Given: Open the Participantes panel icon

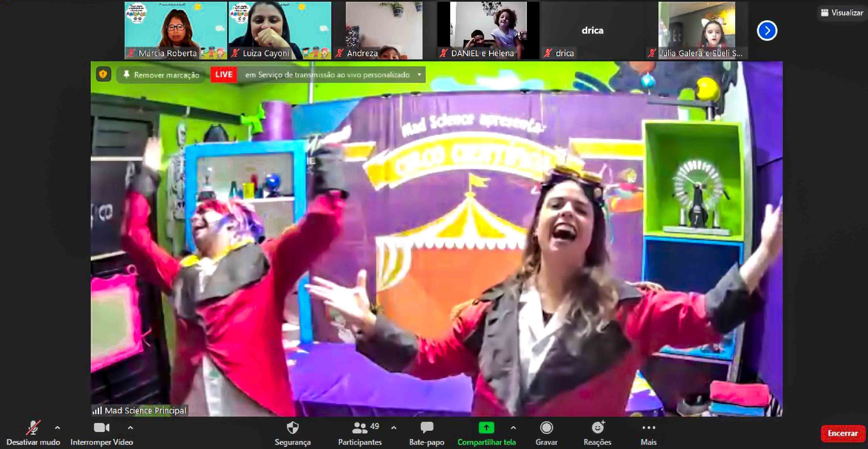Looking at the screenshot, I should (359, 428).
